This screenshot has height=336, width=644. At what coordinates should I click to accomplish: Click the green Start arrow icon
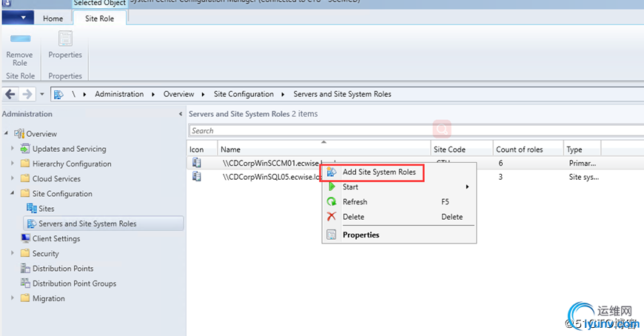(x=332, y=187)
